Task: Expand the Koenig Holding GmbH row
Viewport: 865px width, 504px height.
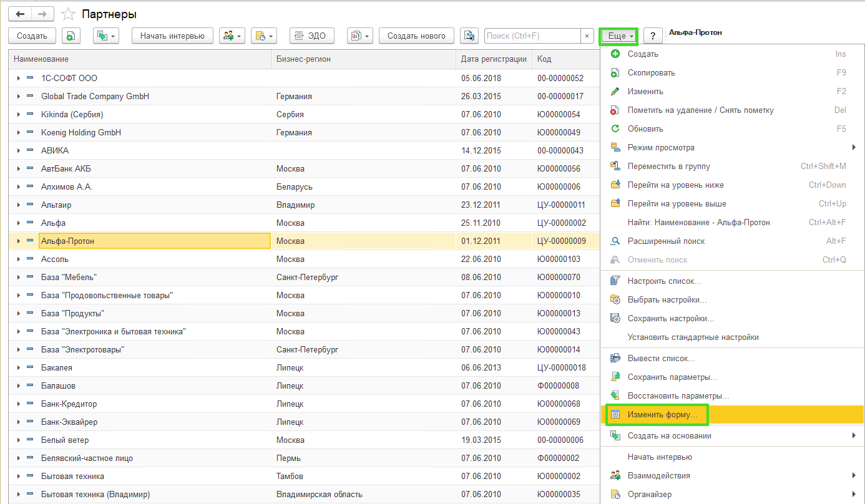Action: point(19,133)
